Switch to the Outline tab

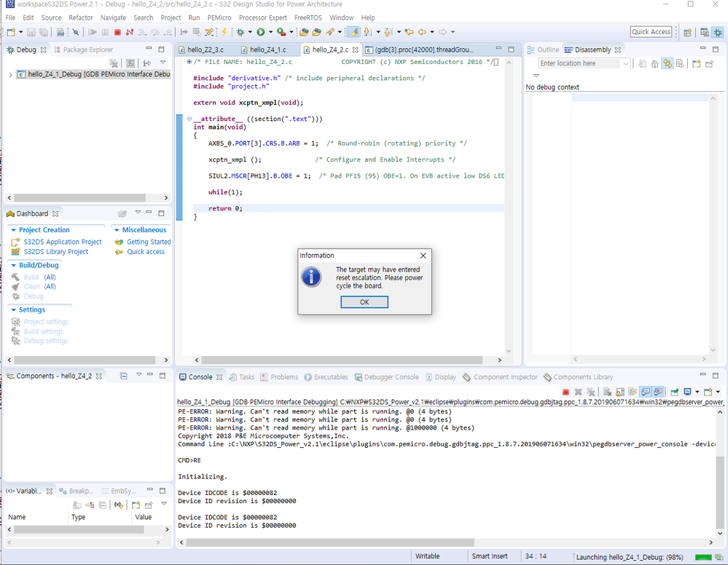pyautogui.click(x=543, y=50)
